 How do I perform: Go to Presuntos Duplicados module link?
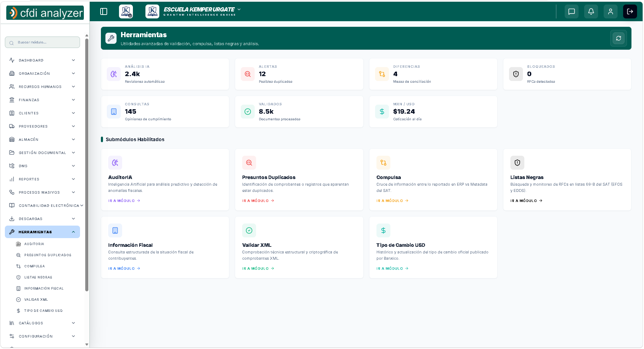pos(258,201)
